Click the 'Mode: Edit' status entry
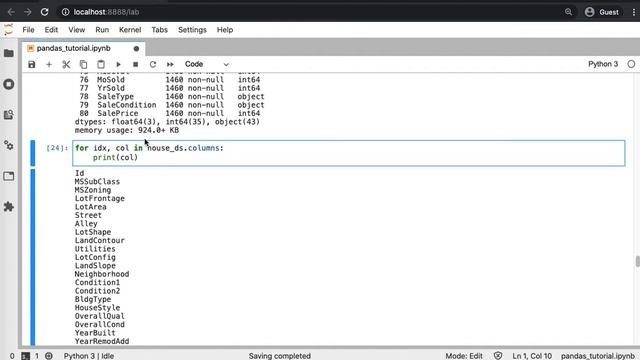 point(464,356)
